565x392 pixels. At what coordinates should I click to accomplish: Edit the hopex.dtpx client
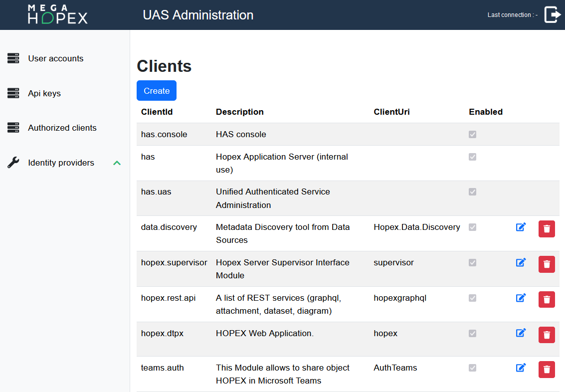coord(521,333)
